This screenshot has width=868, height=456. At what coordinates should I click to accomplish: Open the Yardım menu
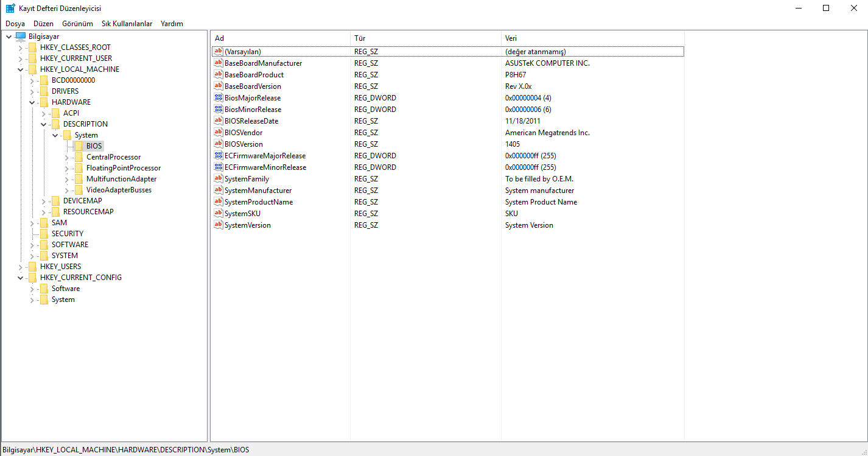tap(172, 24)
